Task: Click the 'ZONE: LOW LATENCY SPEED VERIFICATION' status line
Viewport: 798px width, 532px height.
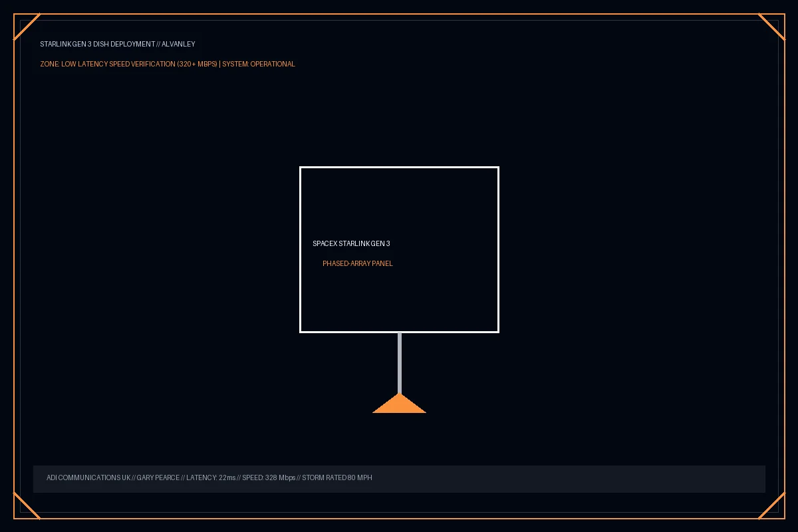Action: click(168, 64)
